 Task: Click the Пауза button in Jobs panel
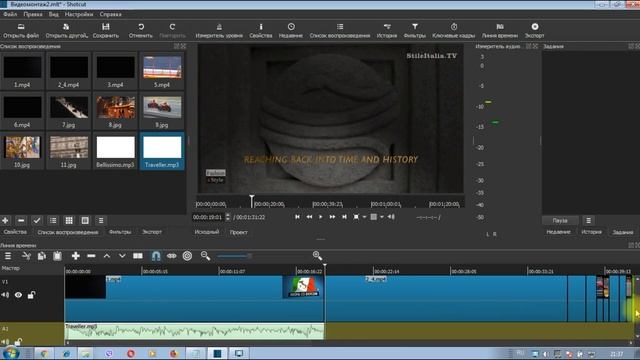point(560,220)
